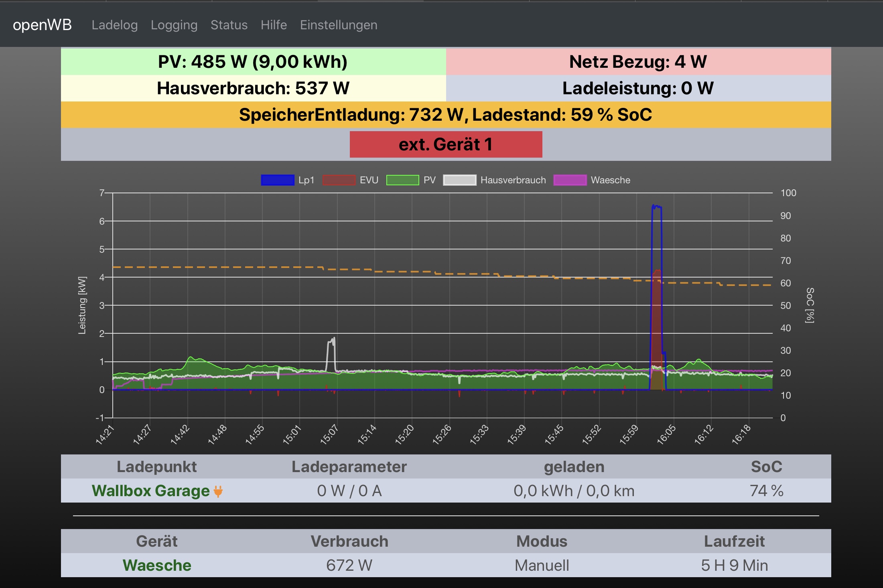Hide Waesche series via purple legend box
Viewport: 883px width, 588px height.
pos(570,180)
